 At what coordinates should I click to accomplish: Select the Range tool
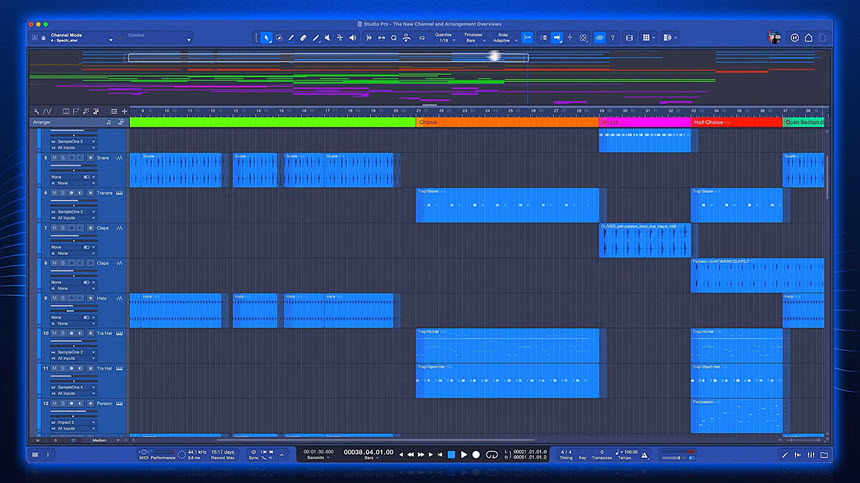[x=279, y=38]
